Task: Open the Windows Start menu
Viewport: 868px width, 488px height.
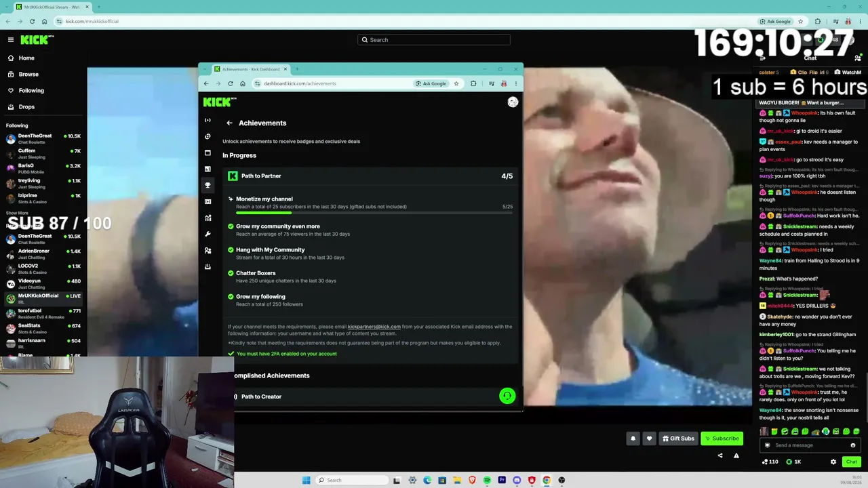Action: [x=306, y=481]
